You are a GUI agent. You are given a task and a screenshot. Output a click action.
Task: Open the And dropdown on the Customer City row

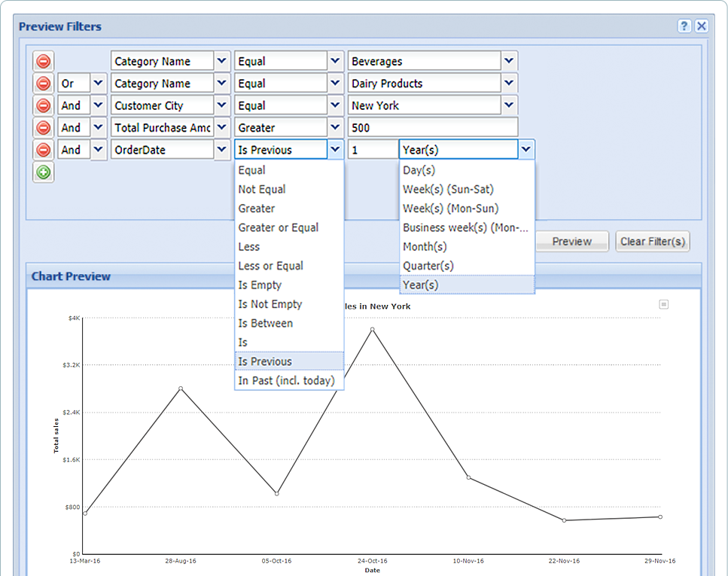pyautogui.click(x=98, y=105)
